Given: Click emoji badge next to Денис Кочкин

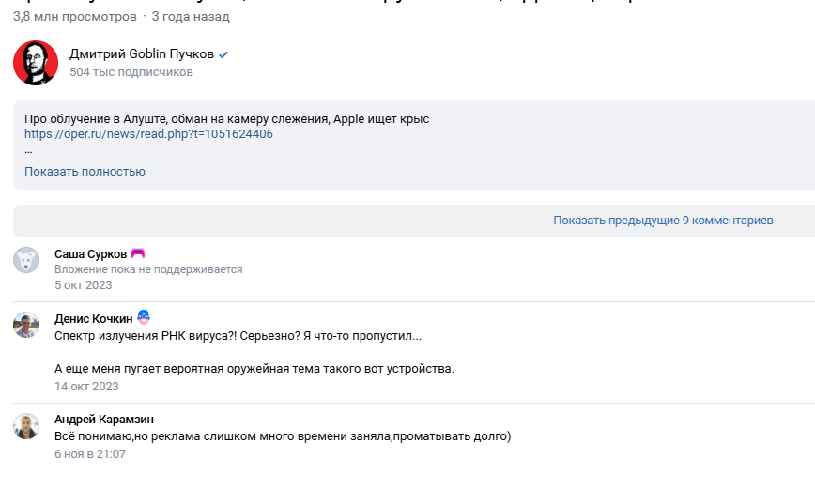Looking at the screenshot, I should pyautogui.click(x=144, y=317).
